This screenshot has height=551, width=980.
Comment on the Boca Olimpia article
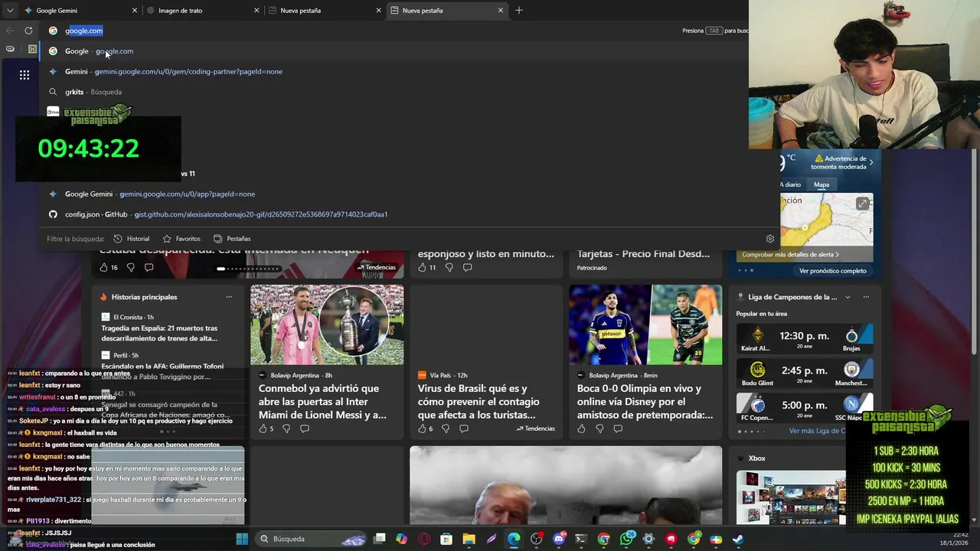pyautogui.click(x=618, y=429)
